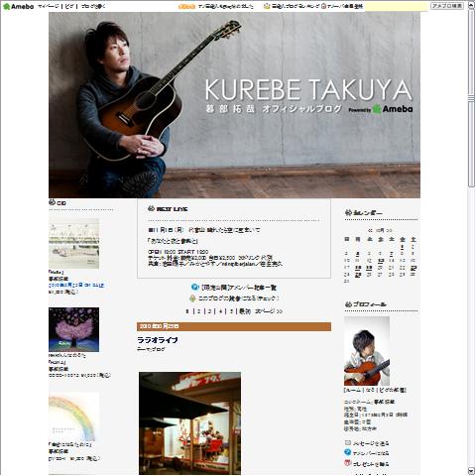
Task: Click the blue become-Amember icon in profile
Action: (347, 452)
